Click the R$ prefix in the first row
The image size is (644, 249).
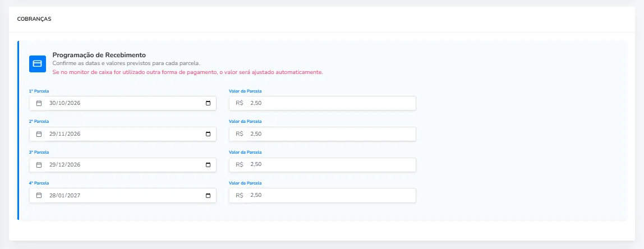240,103
